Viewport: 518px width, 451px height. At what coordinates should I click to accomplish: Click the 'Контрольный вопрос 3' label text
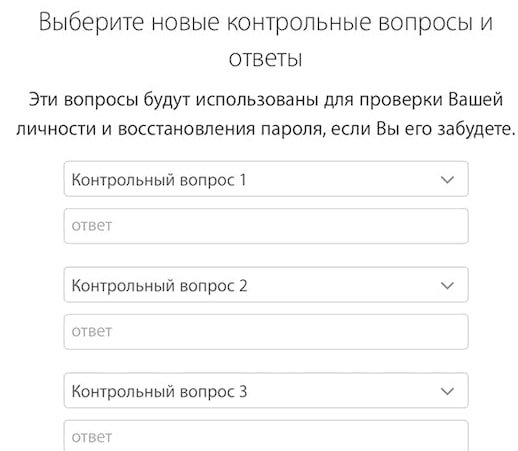click(x=159, y=392)
